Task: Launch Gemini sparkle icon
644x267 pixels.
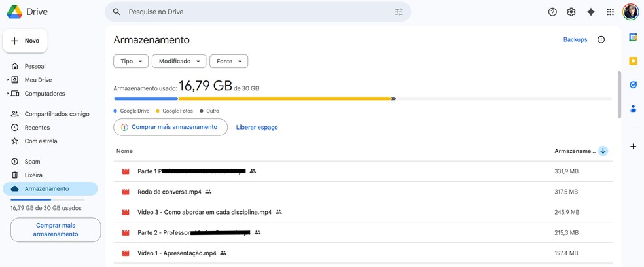Action: tap(591, 12)
